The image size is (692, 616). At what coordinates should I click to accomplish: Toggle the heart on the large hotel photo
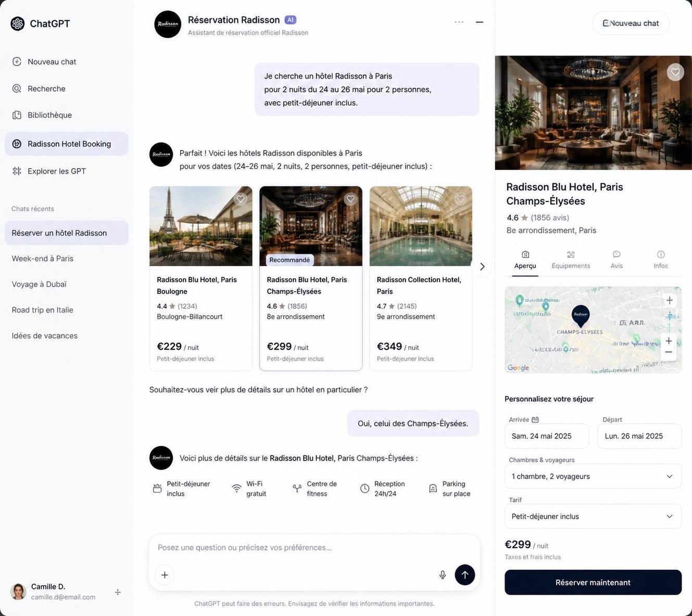tap(675, 72)
